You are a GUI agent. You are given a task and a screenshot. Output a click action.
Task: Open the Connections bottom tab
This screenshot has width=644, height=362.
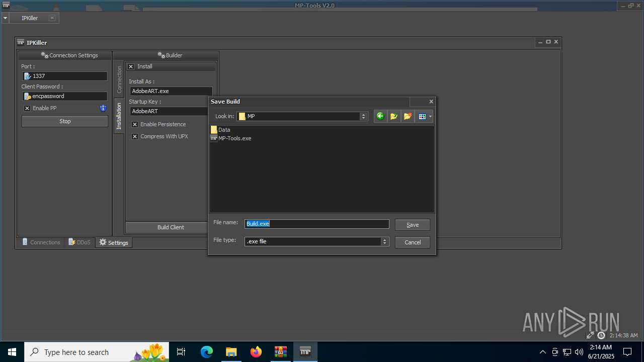coord(41,242)
